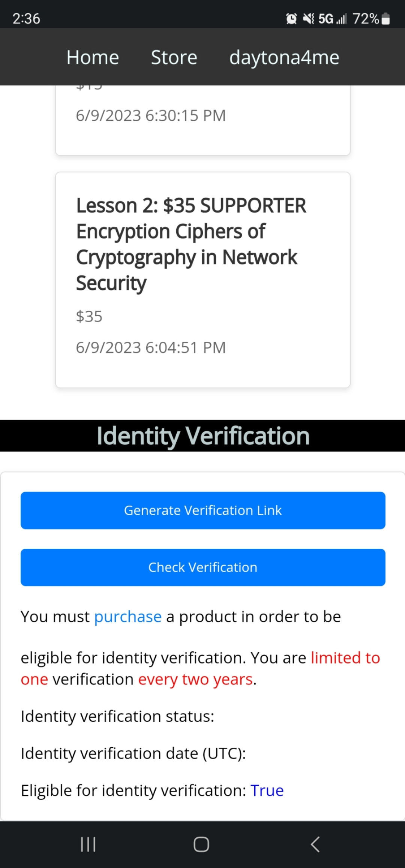Go to the Home nav item

[93, 57]
